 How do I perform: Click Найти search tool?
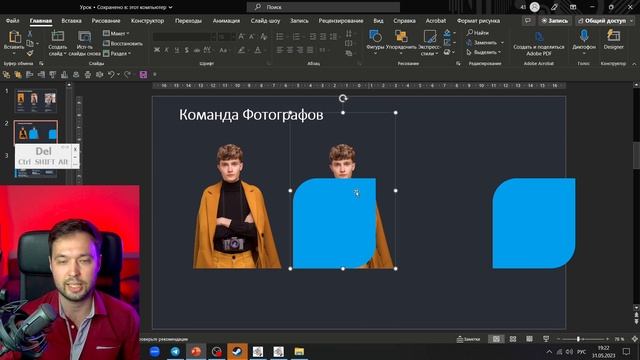478,33
